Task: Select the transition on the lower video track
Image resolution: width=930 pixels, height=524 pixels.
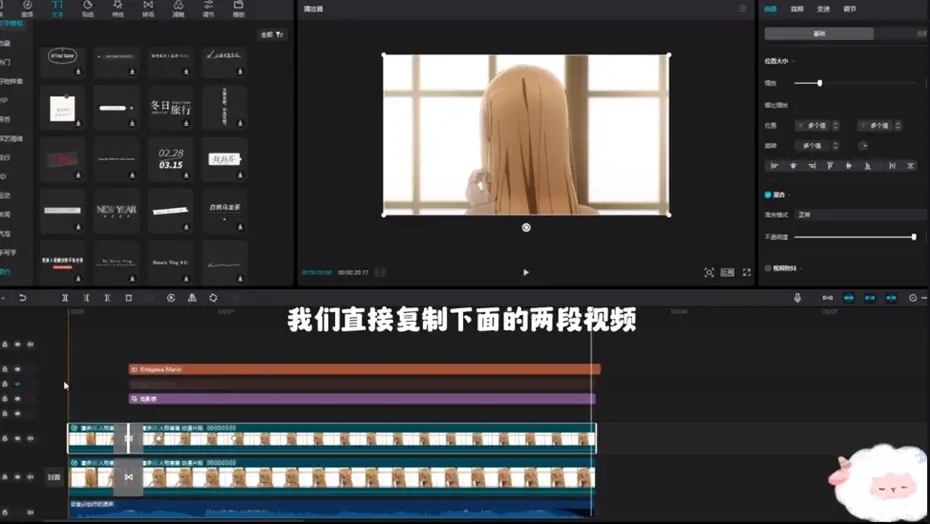Action: point(129,477)
